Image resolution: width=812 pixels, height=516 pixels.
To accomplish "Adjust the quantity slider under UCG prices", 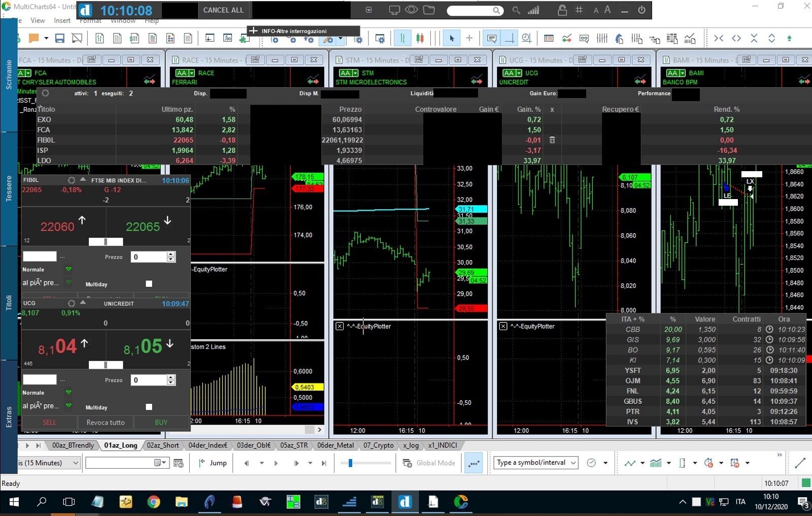I will (106, 365).
